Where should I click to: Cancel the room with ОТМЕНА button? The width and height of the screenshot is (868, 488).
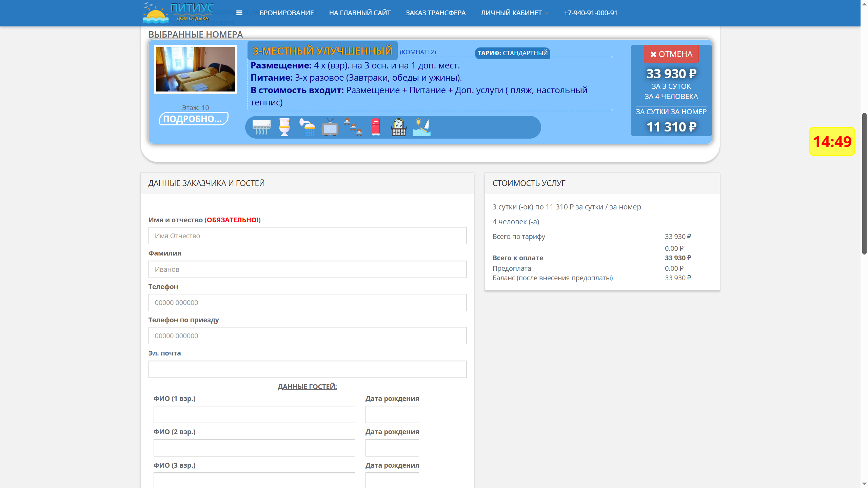[x=671, y=54]
